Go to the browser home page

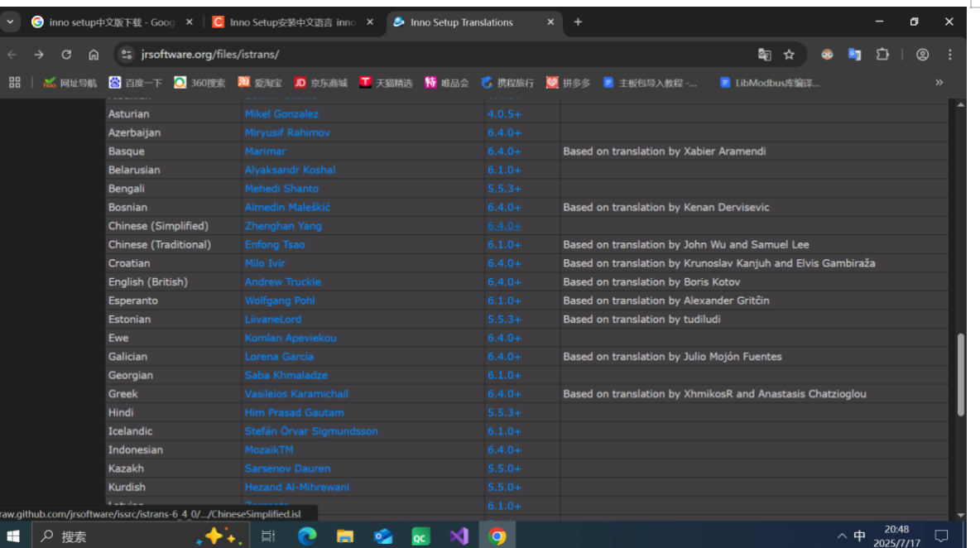tap(94, 55)
